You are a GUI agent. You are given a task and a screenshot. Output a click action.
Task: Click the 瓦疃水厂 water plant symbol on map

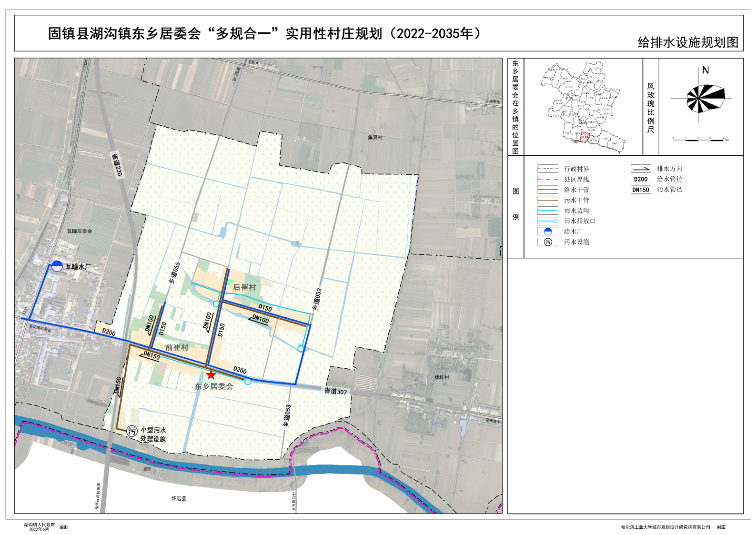(x=57, y=266)
